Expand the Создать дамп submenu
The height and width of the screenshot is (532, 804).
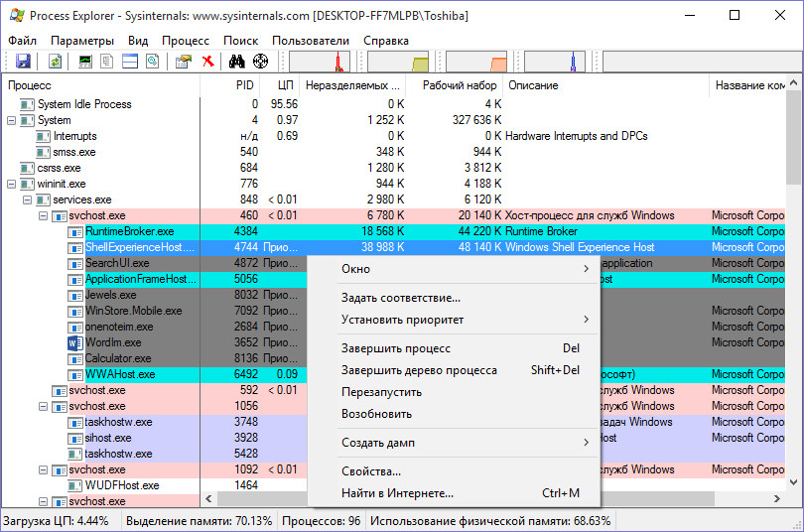(x=586, y=443)
